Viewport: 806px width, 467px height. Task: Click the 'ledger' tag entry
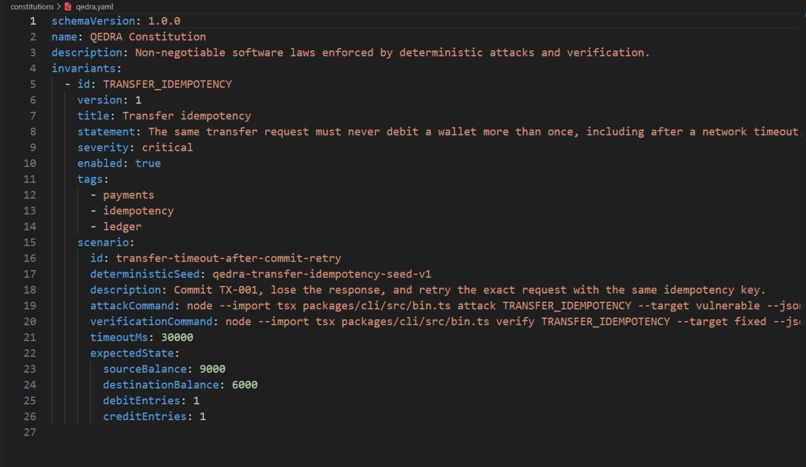(122, 227)
